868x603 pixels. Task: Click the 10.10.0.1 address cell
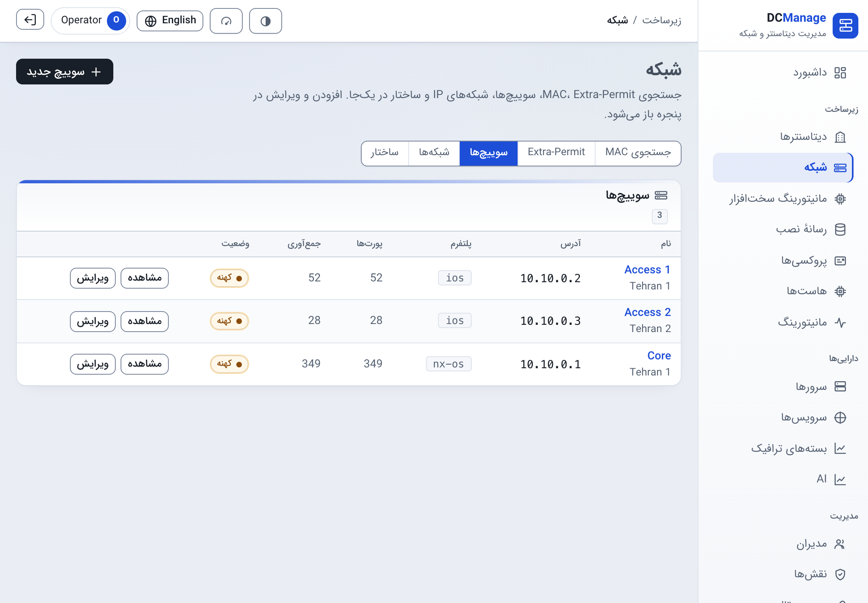(551, 364)
